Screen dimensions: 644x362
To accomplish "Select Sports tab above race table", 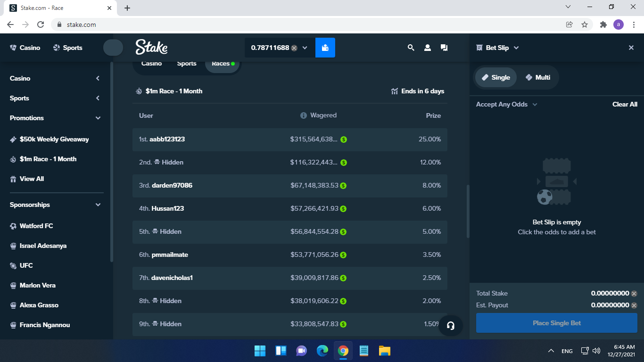I will coord(187,64).
